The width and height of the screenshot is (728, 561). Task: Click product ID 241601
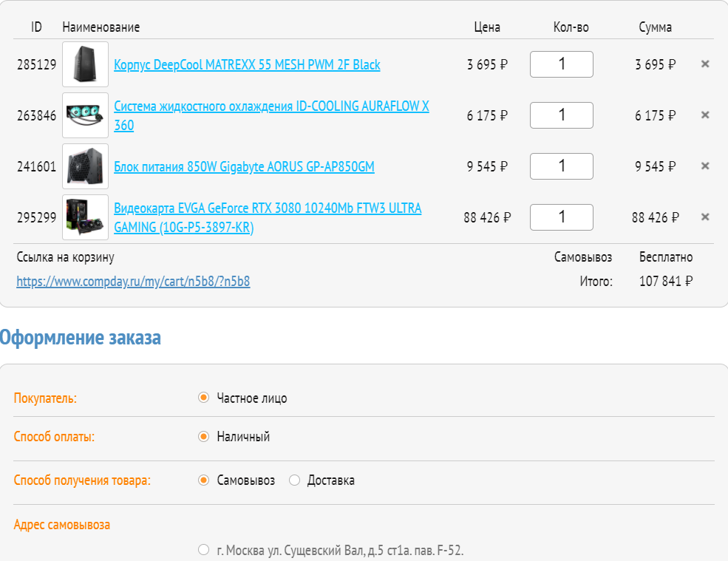(x=37, y=167)
